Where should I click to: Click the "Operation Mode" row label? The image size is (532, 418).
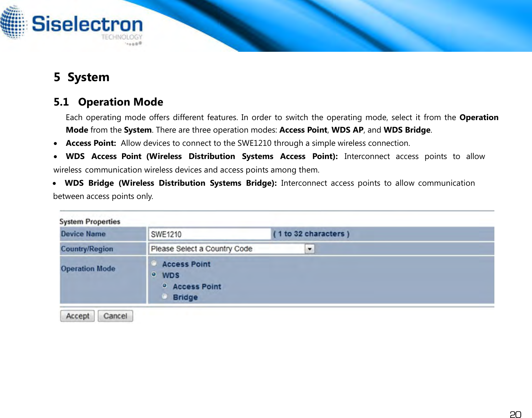(88, 269)
